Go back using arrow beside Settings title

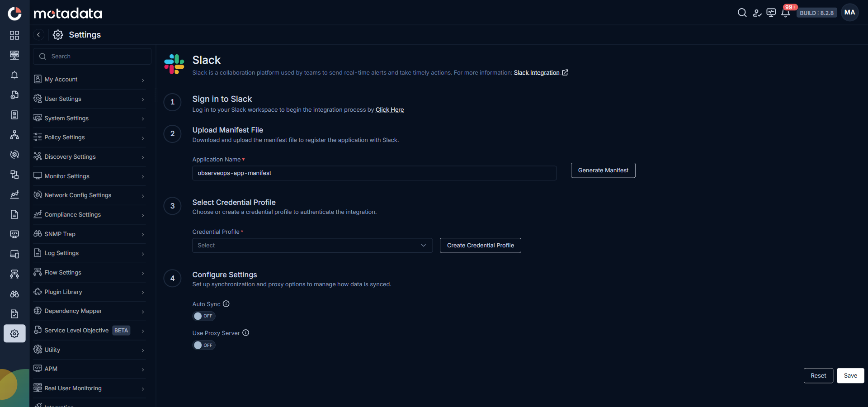point(38,35)
